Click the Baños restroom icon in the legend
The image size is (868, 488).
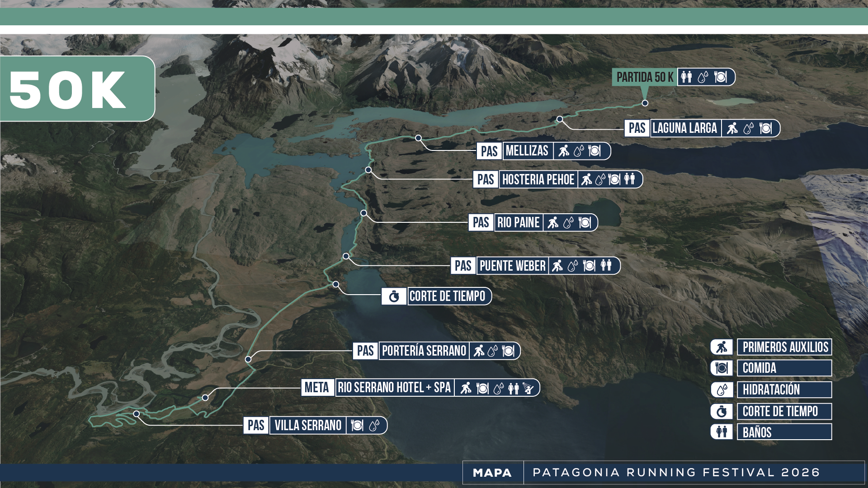(x=722, y=432)
